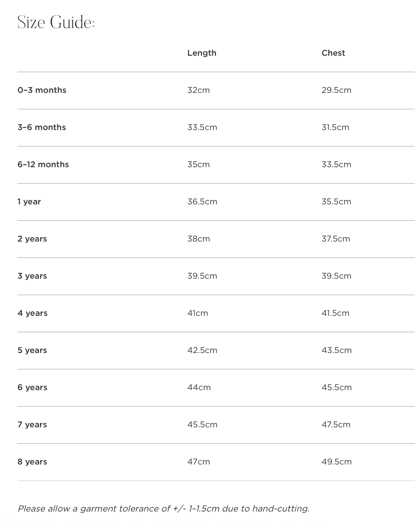
Task: Click the 6–12 months row label
Action: tap(43, 164)
